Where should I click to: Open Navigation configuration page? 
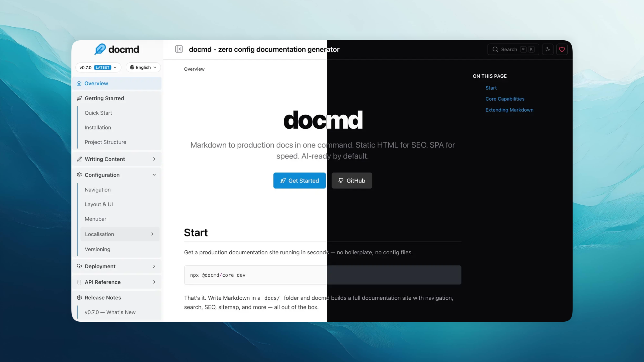coord(98,190)
